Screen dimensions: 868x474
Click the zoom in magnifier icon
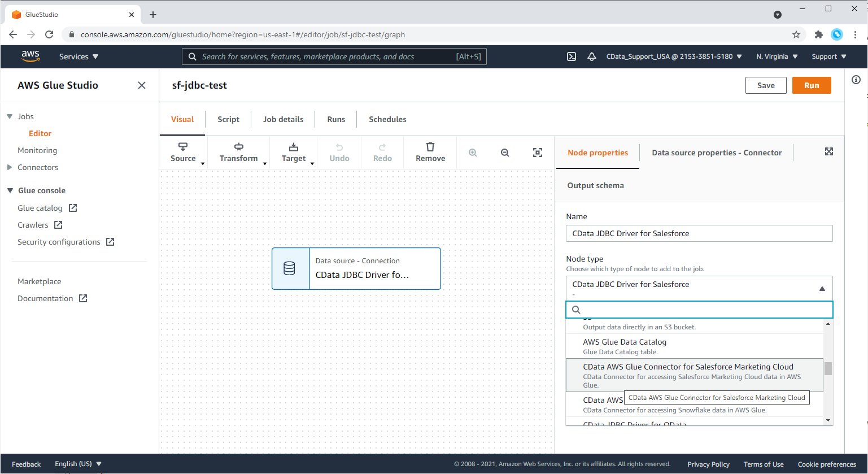[473, 153]
